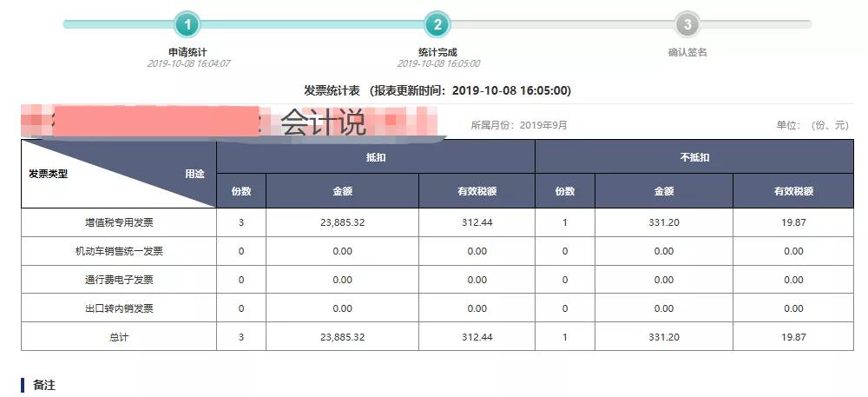Click step 3 circle for 确认签名
This screenshot has width=868, height=397.
pyautogui.click(x=687, y=24)
